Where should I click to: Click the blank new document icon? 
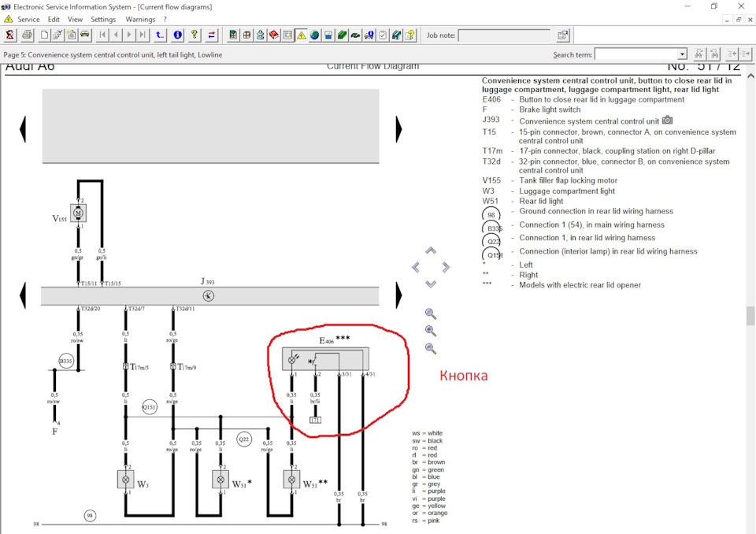(44, 35)
